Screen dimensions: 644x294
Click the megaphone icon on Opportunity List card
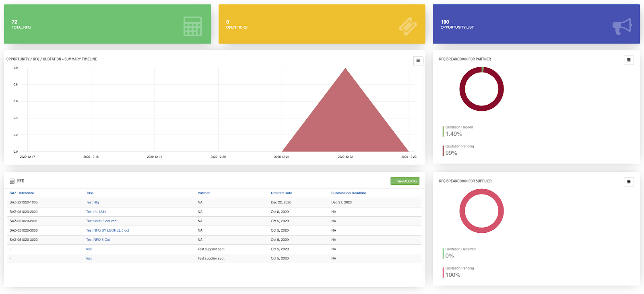[622, 26]
